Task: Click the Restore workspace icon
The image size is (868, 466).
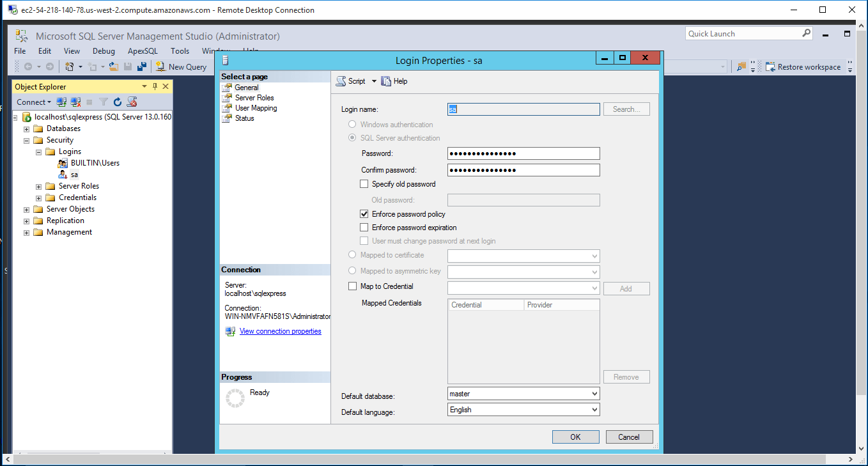Action: point(770,66)
